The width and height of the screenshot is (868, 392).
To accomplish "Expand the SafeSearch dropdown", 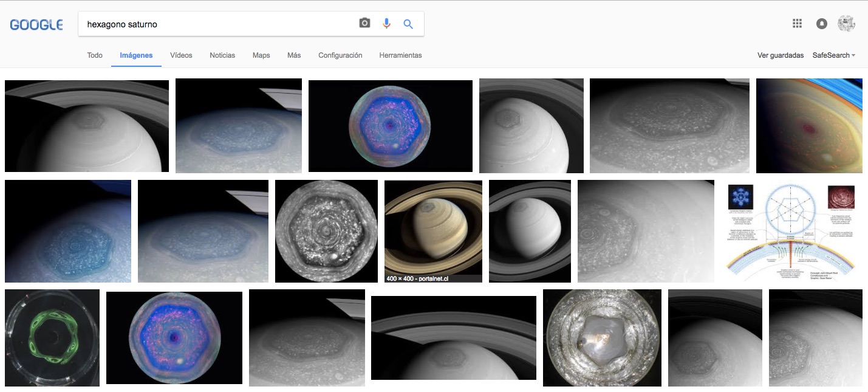I will point(833,55).
